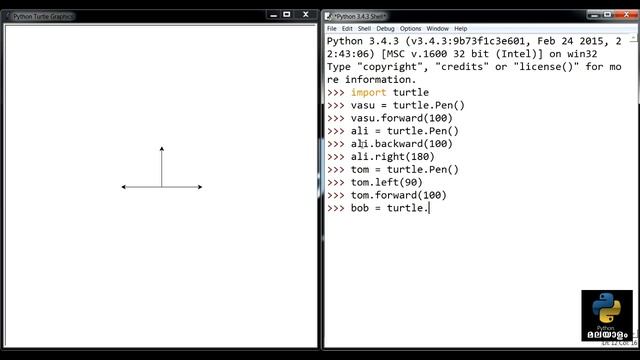640x360 pixels.
Task: Click the 'tom.left(90)' line
Action: tap(387, 182)
